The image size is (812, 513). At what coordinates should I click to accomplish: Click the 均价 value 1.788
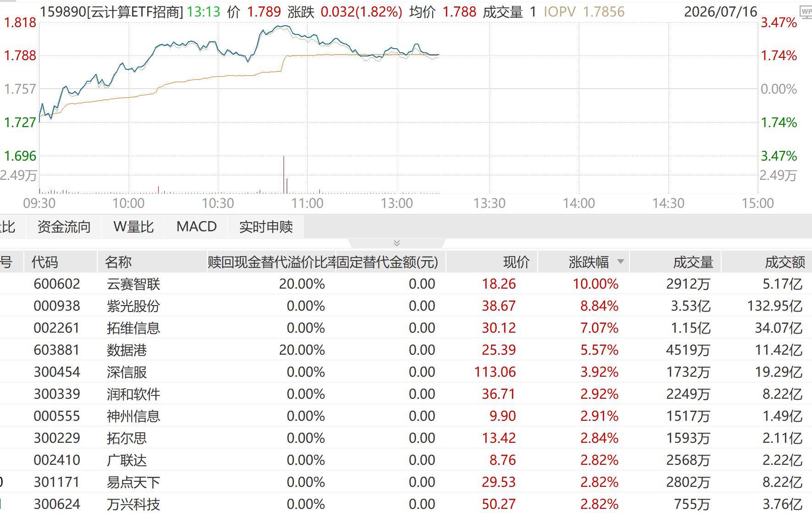pyautogui.click(x=459, y=11)
